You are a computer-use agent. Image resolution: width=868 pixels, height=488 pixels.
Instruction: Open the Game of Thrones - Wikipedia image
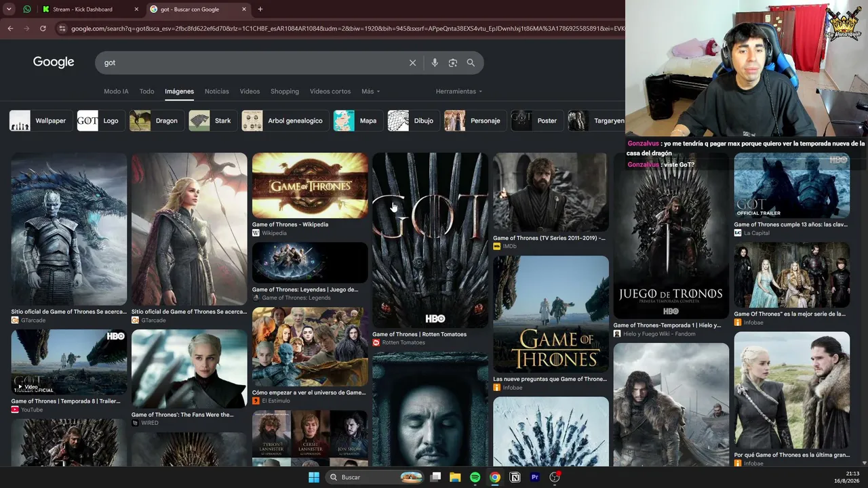pyautogui.click(x=310, y=185)
